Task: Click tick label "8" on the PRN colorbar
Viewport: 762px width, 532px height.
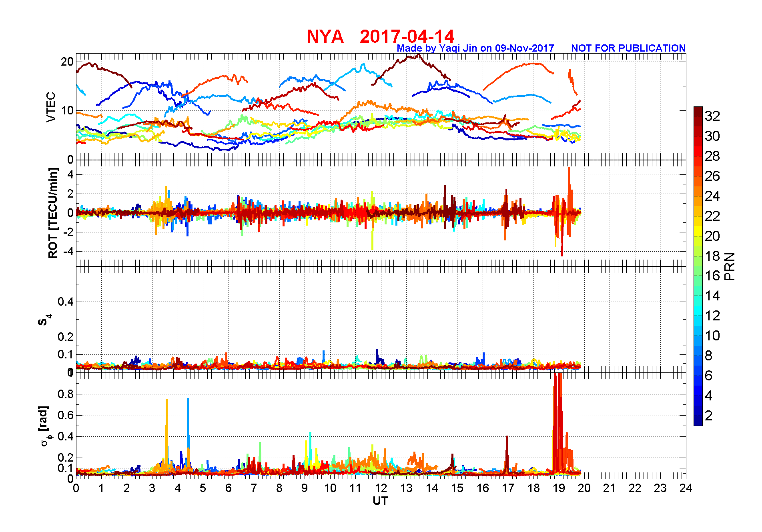Action: click(x=709, y=356)
